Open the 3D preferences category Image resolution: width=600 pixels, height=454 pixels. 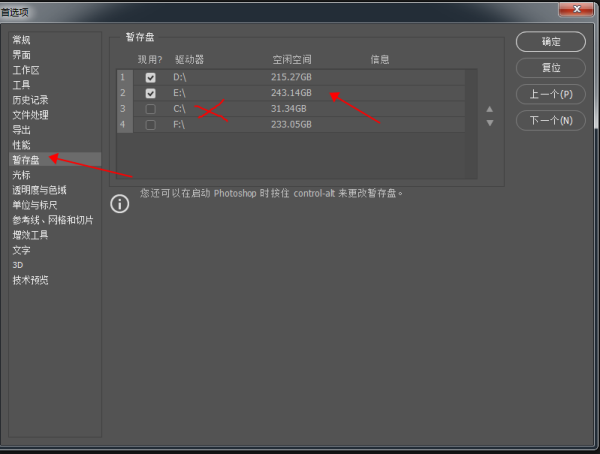point(18,265)
